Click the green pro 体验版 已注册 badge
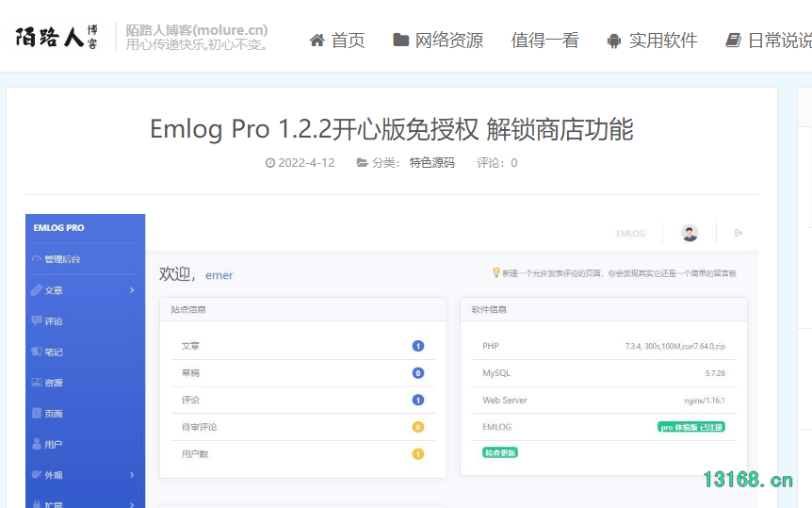Image resolution: width=812 pixels, height=508 pixels. [x=691, y=427]
